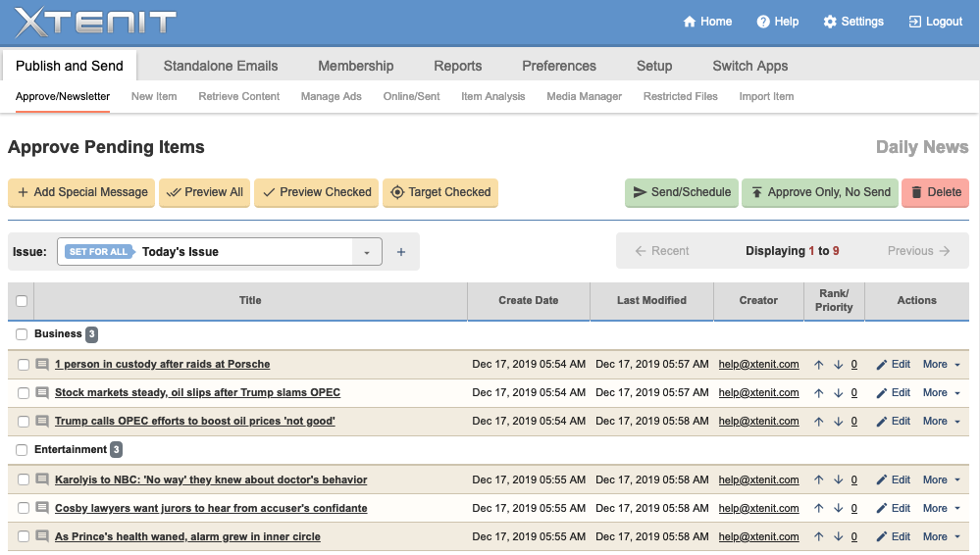The height and width of the screenshot is (555, 980).
Task: Click comment icon for Cosby lawyers item
Action: (x=42, y=508)
